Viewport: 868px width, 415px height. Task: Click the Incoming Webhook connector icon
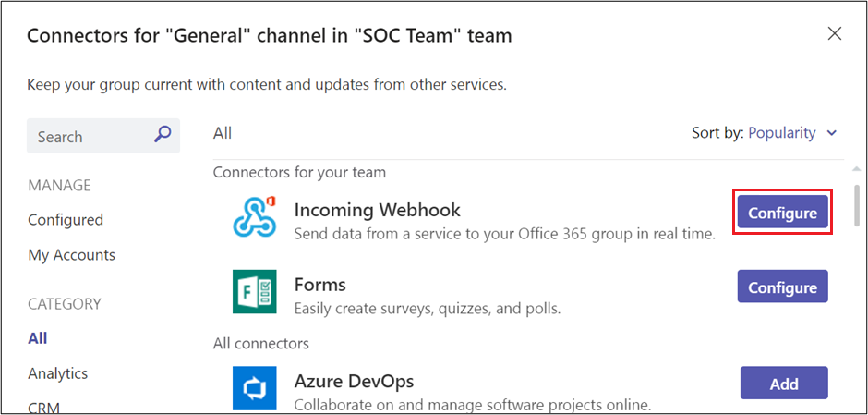click(x=254, y=217)
